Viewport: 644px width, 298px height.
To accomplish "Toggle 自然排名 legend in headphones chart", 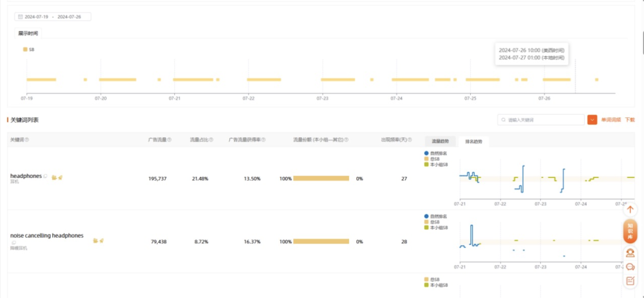I will (435, 153).
